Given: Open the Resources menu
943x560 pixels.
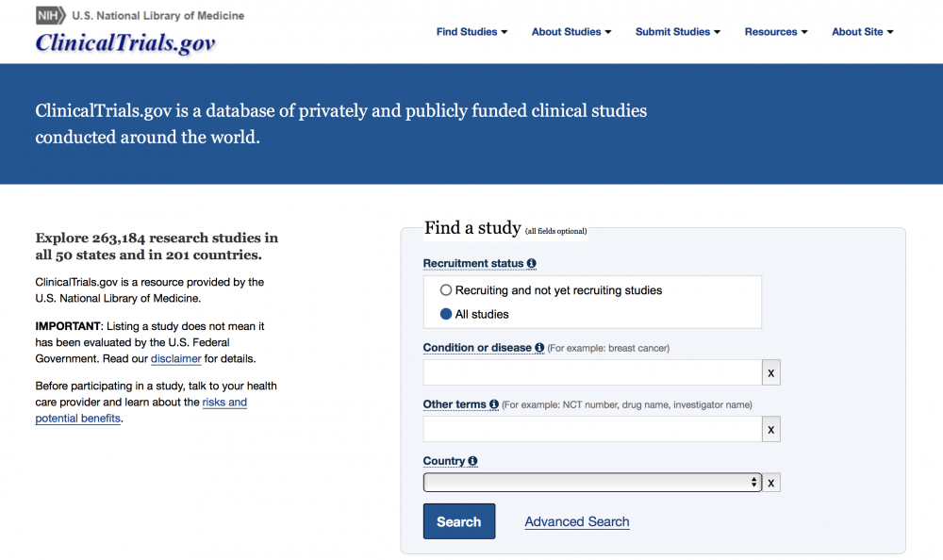Looking at the screenshot, I should [x=775, y=32].
